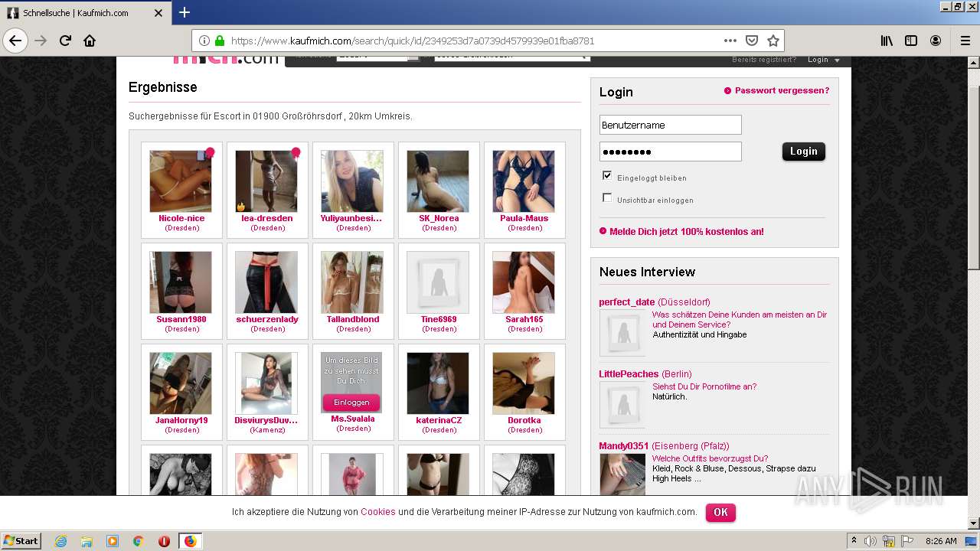
Task: Click the system tray volume icon
Action: 871,541
